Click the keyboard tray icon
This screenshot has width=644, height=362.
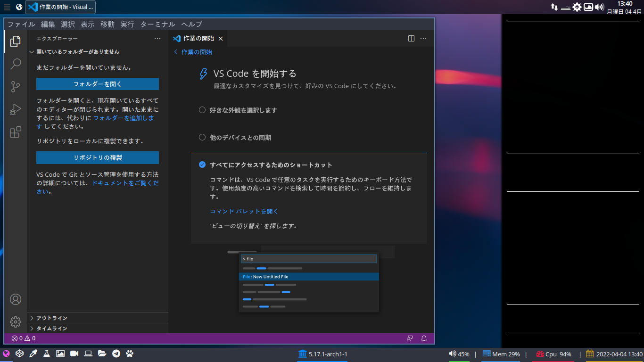point(566,8)
